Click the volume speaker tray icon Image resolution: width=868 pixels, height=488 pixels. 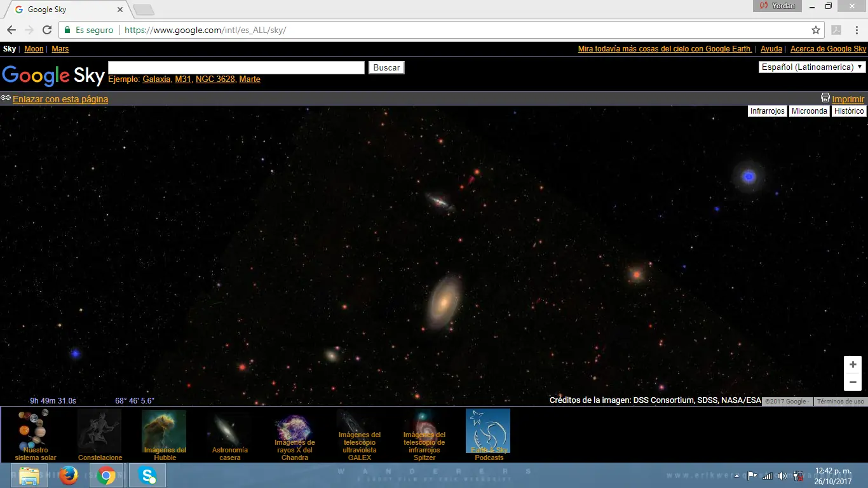(x=782, y=475)
